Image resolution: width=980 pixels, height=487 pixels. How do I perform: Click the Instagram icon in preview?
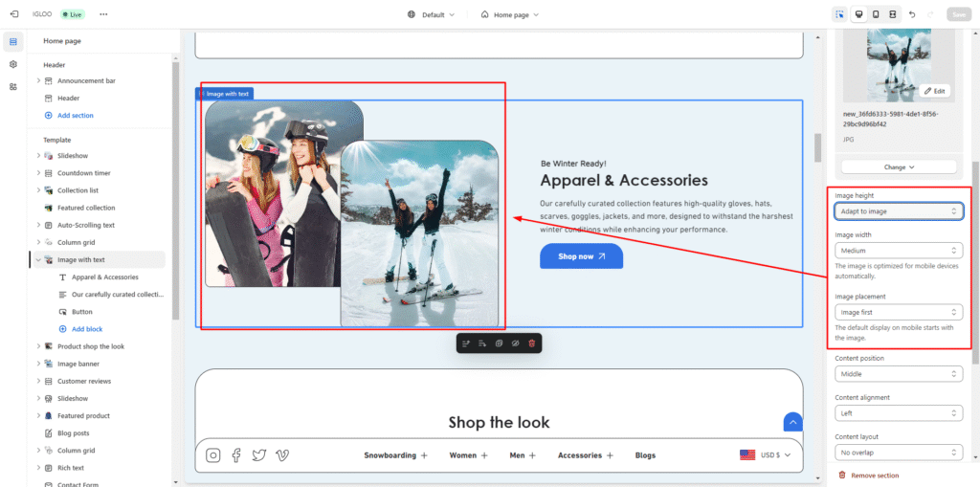point(213,455)
